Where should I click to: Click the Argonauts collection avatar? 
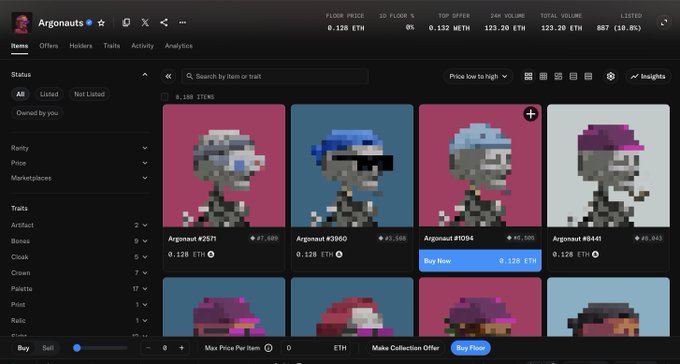(x=21, y=23)
